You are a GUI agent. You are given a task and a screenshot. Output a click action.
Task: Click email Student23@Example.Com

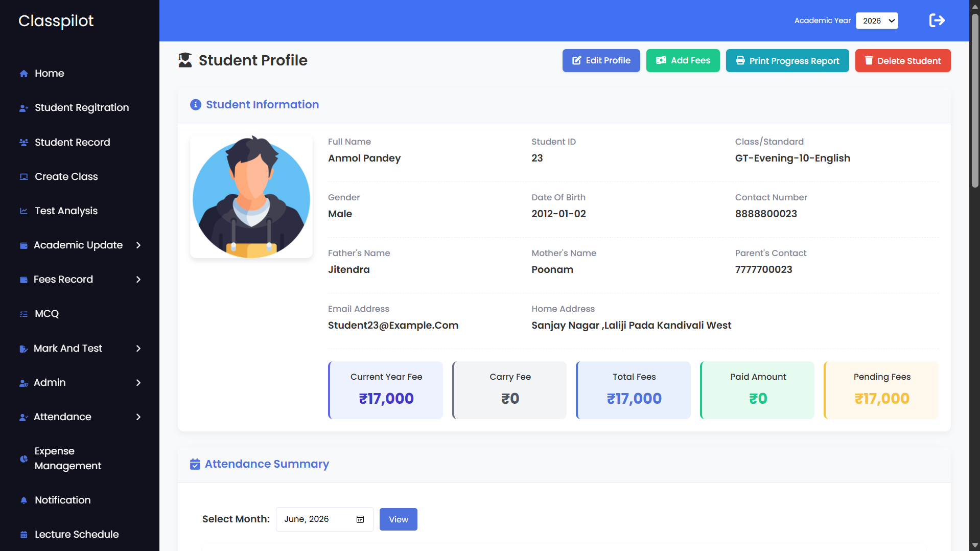pos(393,326)
